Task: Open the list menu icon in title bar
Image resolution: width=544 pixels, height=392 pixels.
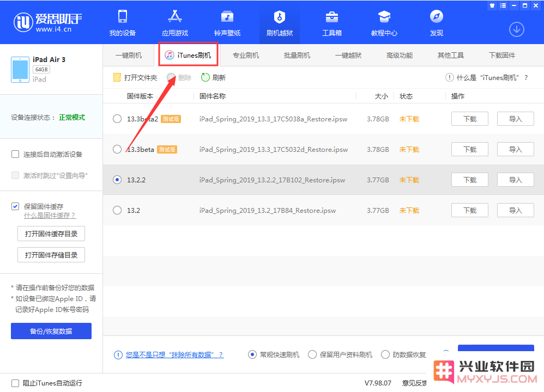Action: tap(503, 5)
